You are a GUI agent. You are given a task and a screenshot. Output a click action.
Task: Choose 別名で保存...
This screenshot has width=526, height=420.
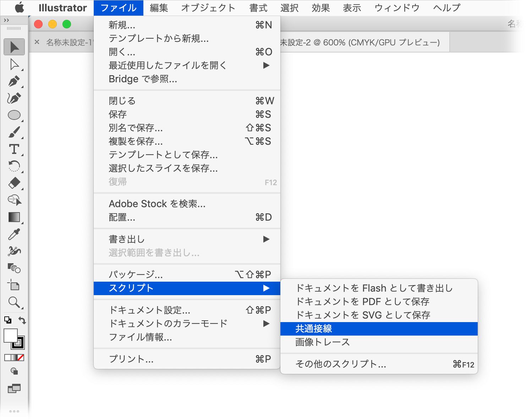tap(187, 128)
